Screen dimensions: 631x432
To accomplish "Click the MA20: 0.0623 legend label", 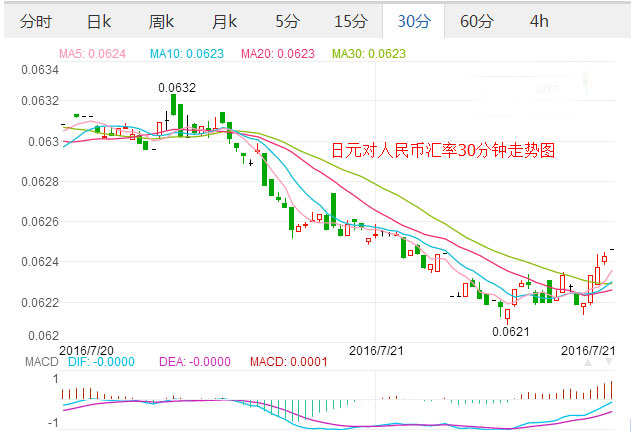I will click(278, 54).
